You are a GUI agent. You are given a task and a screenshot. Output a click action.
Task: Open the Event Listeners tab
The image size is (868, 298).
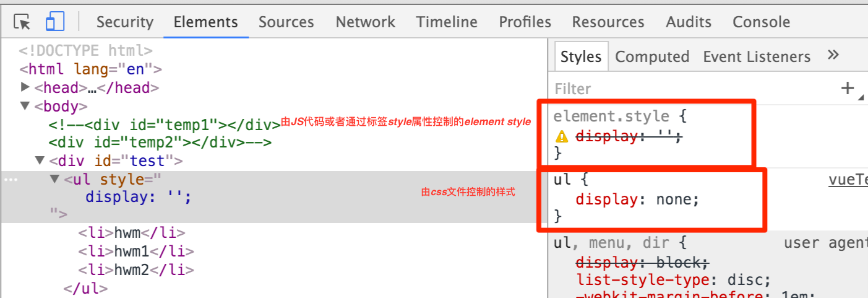pyautogui.click(x=757, y=57)
